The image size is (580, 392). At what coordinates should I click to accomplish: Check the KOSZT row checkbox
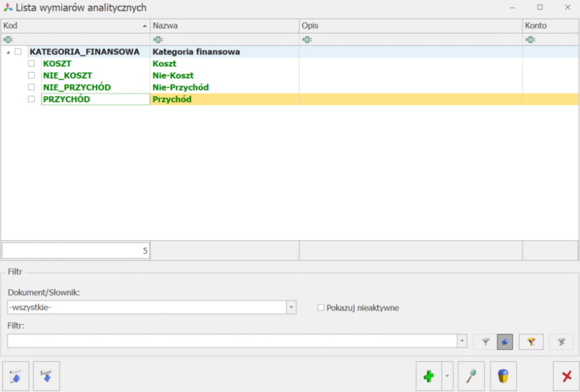click(31, 64)
